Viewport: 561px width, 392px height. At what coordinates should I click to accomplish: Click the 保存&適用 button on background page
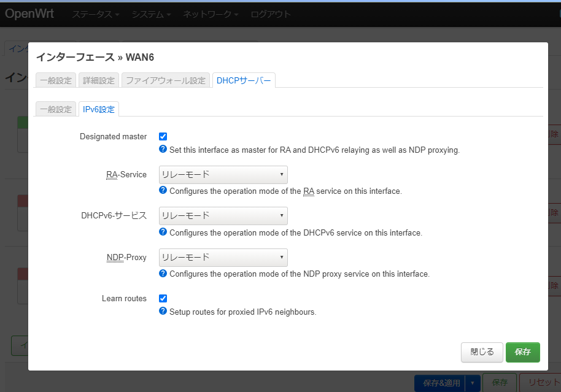tap(440, 383)
